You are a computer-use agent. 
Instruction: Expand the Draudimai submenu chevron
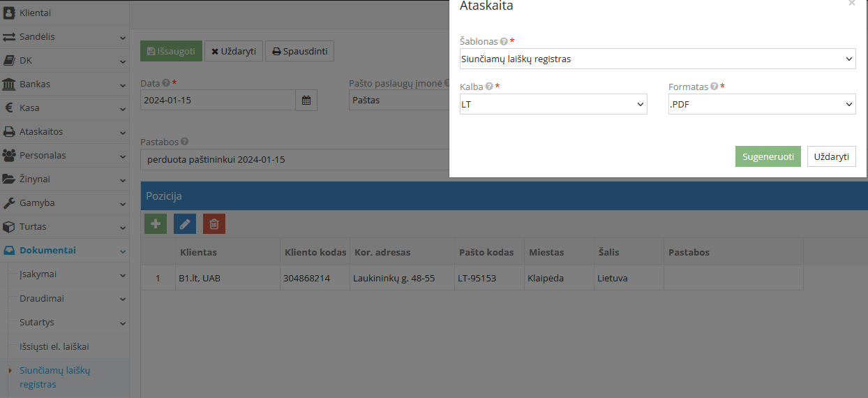pos(123,299)
